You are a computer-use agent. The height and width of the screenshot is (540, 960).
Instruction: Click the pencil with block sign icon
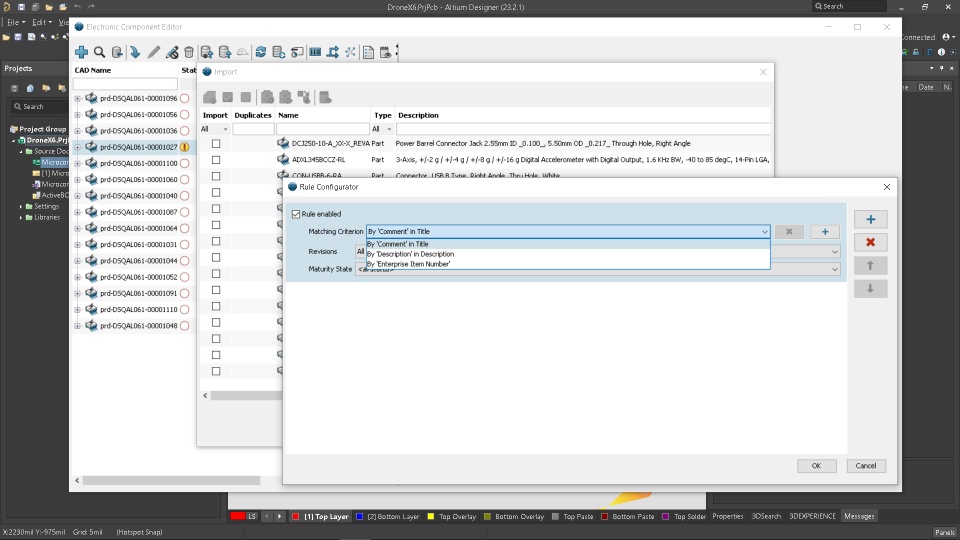click(x=171, y=52)
